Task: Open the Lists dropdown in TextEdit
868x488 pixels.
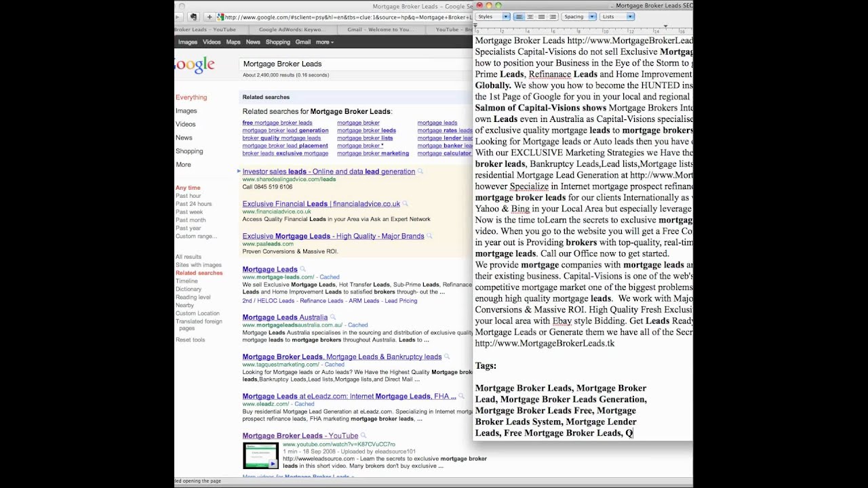Action: 617,16
